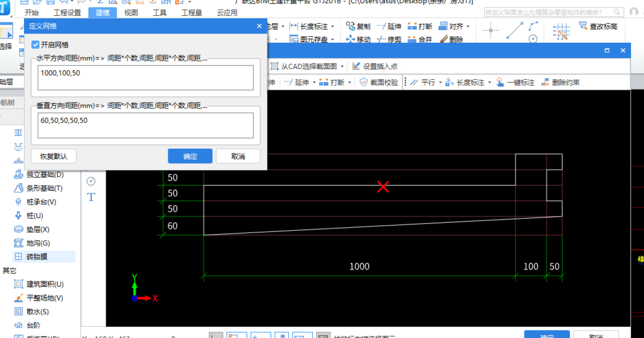Image resolution: width=644 pixels, height=338 pixels.
Task: Select 桩(U) in component tree
Action: coord(29,216)
